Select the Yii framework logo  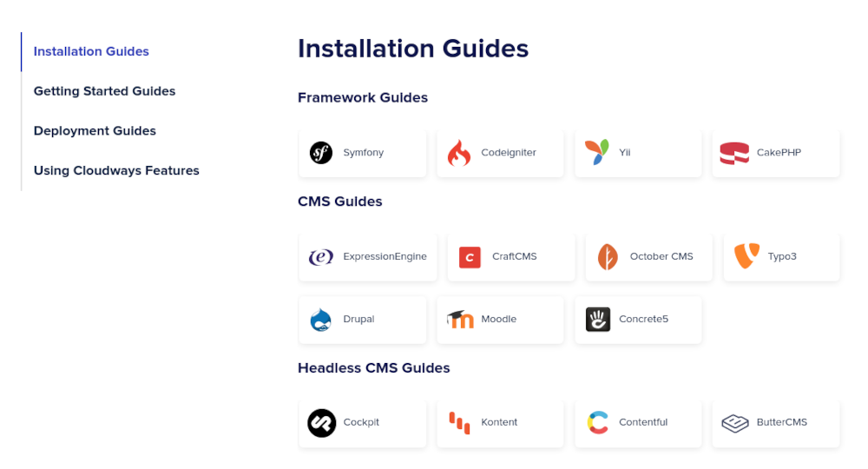point(596,152)
